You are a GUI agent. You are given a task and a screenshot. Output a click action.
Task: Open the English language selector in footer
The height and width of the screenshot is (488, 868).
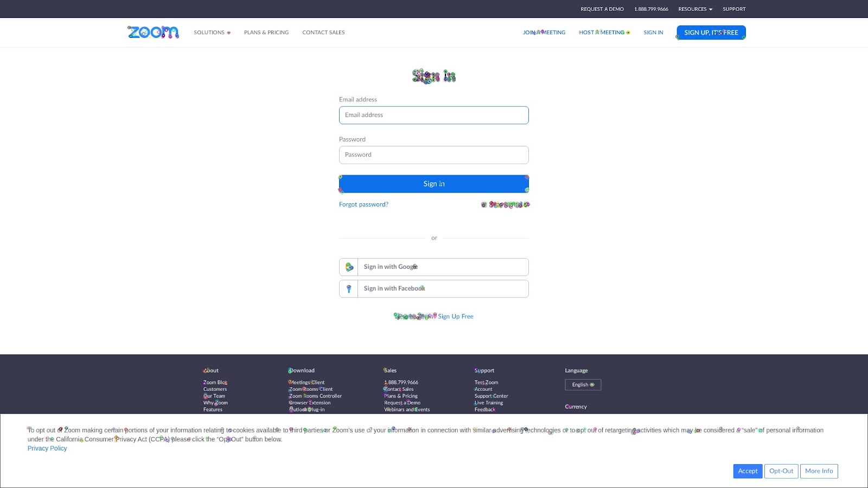pyautogui.click(x=583, y=384)
